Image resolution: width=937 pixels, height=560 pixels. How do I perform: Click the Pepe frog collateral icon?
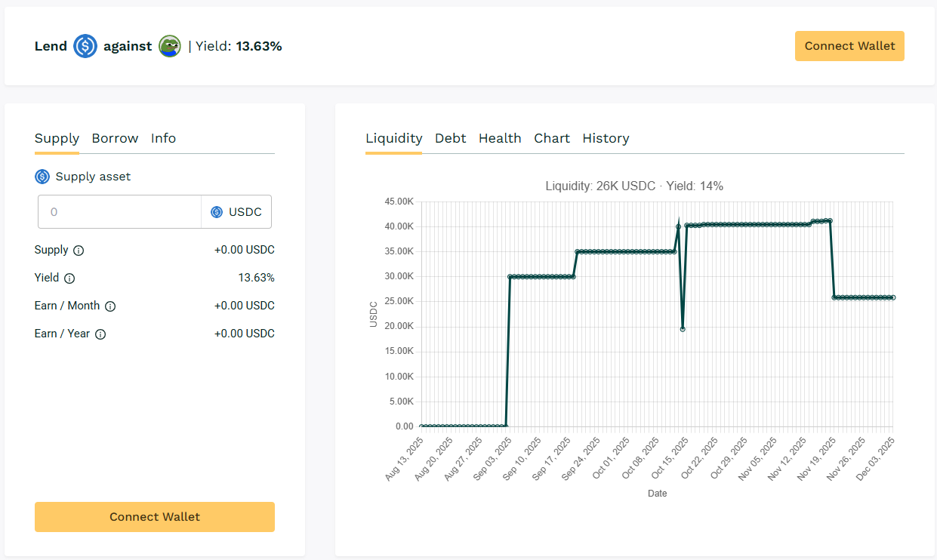170,46
